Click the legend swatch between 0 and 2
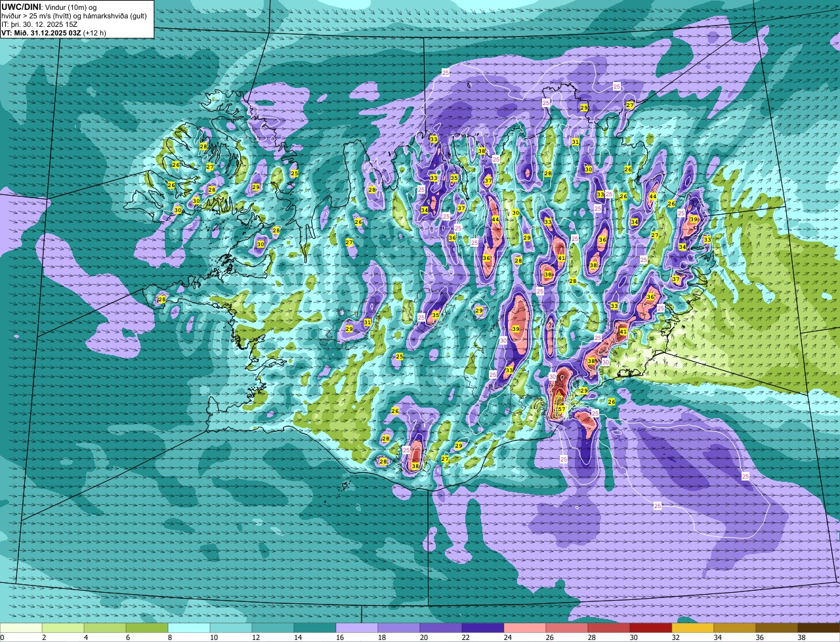The height and width of the screenshot is (642, 840). tap(21, 628)
